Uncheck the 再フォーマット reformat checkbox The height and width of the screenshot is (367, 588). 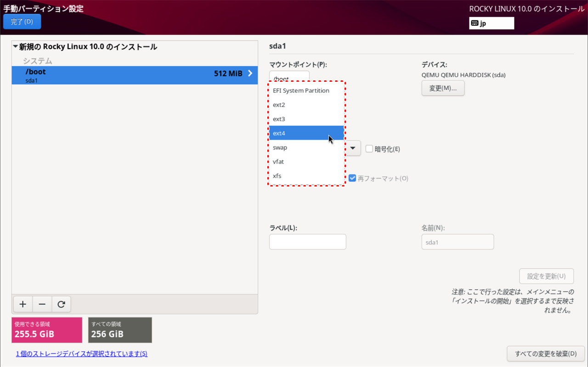(351, 178)
